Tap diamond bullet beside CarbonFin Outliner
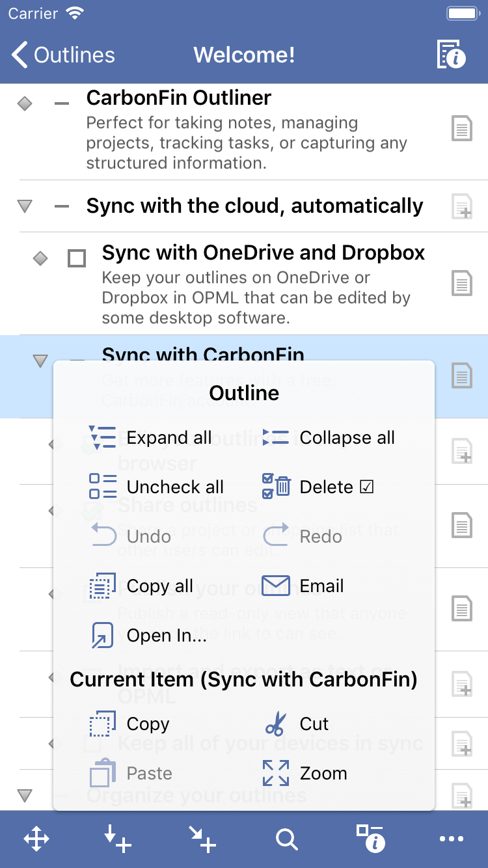The height and width of the screenshot is (868, 488). (x=25, y=103)
